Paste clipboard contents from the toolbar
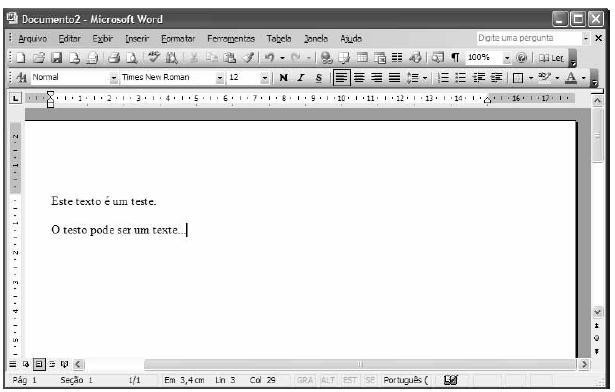The image size is (615, 392). (x=230, y=58)
